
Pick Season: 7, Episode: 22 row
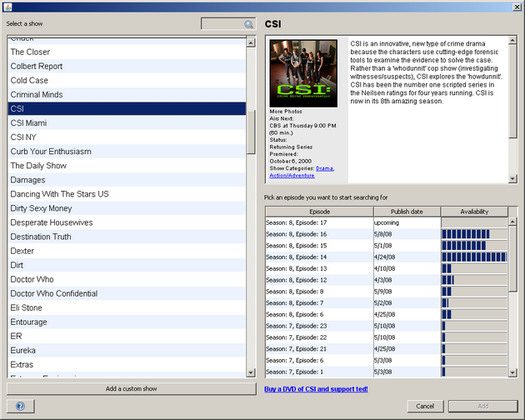(x=387, y=337)
